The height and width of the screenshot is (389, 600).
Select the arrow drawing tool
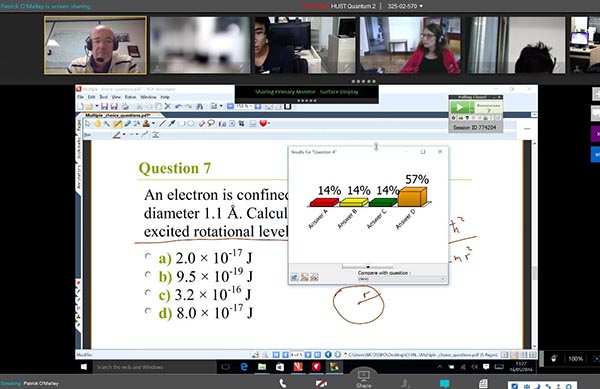171,123
